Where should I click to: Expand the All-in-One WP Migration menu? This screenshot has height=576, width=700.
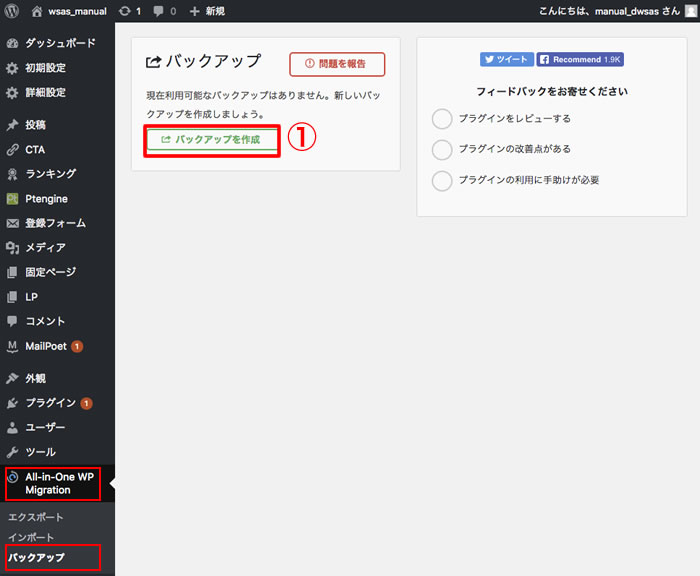click(57, 484)
